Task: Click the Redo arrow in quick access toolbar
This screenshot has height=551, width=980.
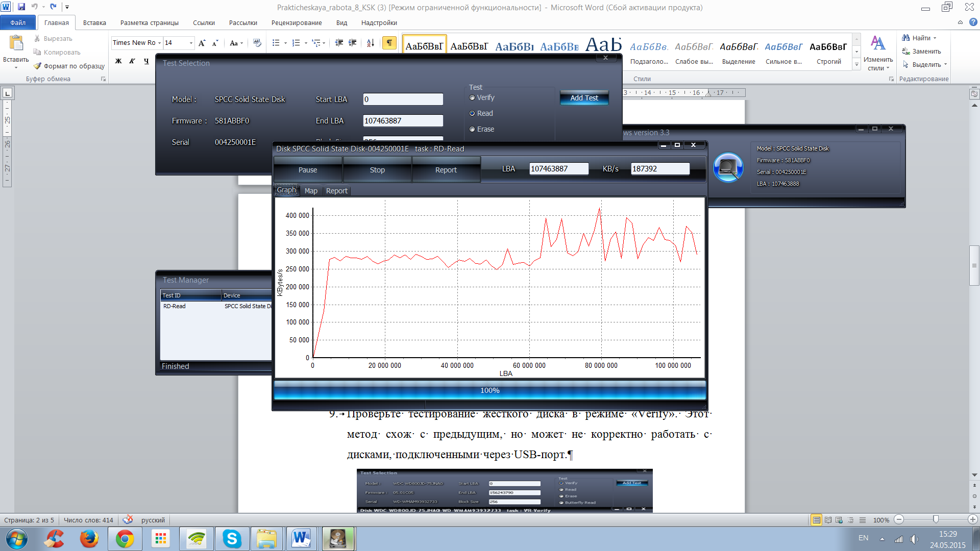Action: click(53, 7)
